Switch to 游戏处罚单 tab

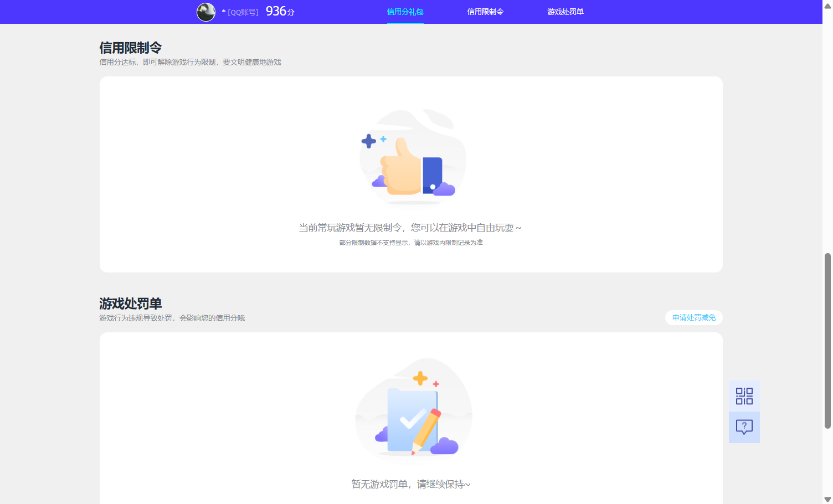click(x=565, y=12)
